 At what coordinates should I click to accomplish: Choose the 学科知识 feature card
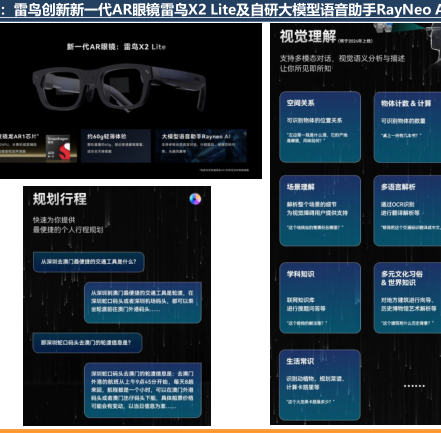click(320, 298)
